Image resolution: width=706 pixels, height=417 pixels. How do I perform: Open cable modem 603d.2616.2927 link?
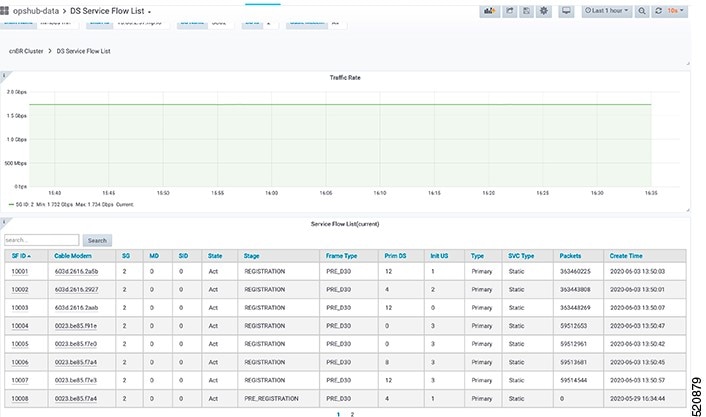pyautogui.click(x=77, y=290)
